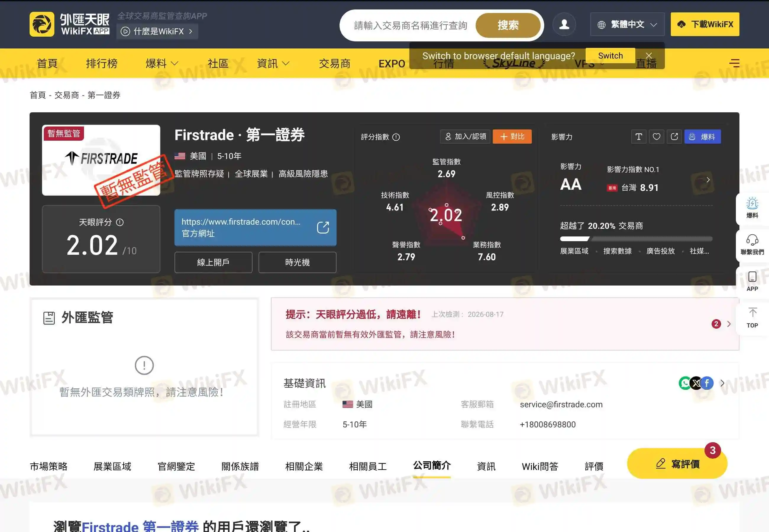Click the Switch language button
This screenshot has height=532, width=769.
[610, 55]
